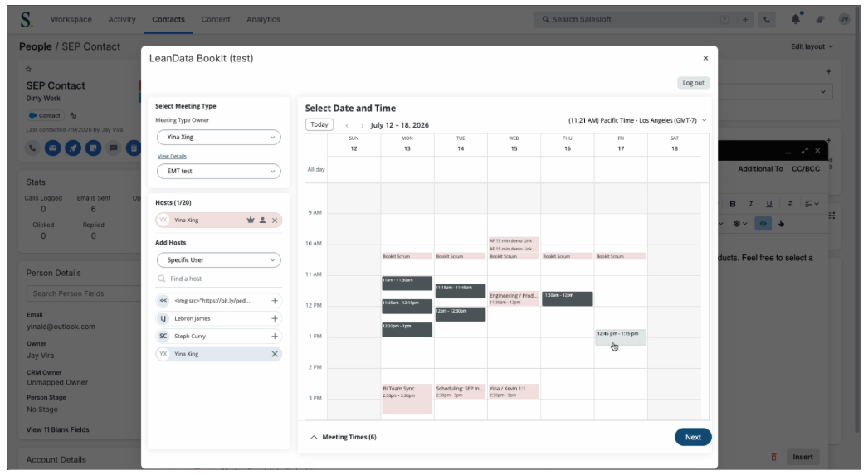
Task: Click the Salesloft logo icon
Action: (26, 19)
